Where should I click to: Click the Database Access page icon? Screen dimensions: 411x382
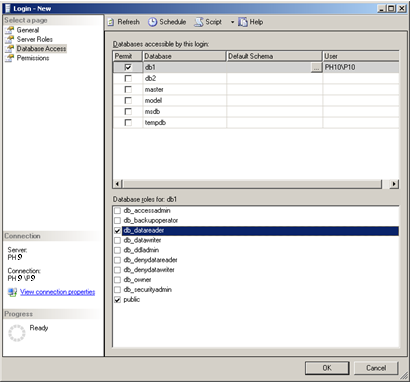click(10, 49)
